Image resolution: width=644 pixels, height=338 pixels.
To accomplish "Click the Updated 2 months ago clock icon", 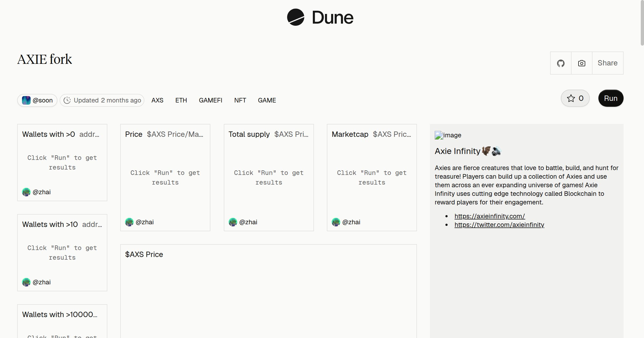I will click(67, 100).
